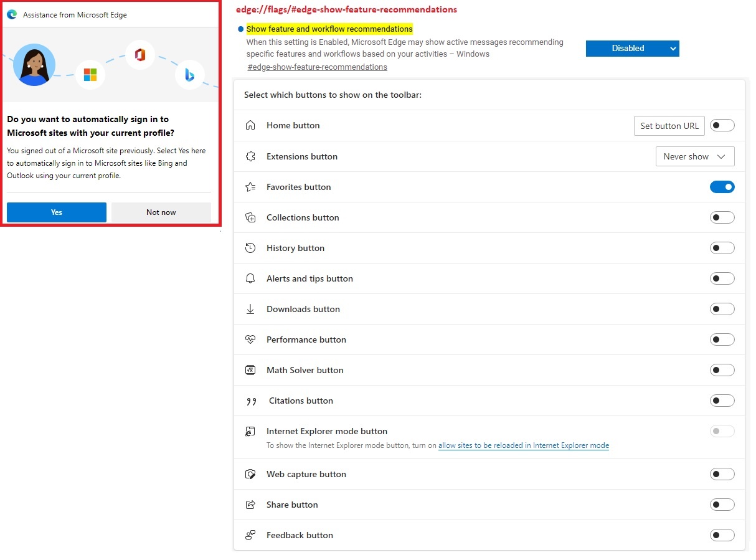Enable the Web capture button toggle

coord(722,474)
